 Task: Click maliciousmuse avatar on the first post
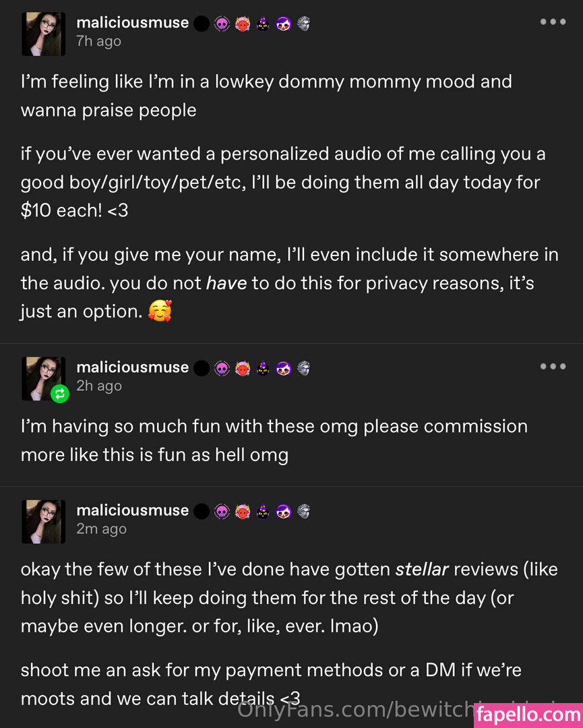43,34
